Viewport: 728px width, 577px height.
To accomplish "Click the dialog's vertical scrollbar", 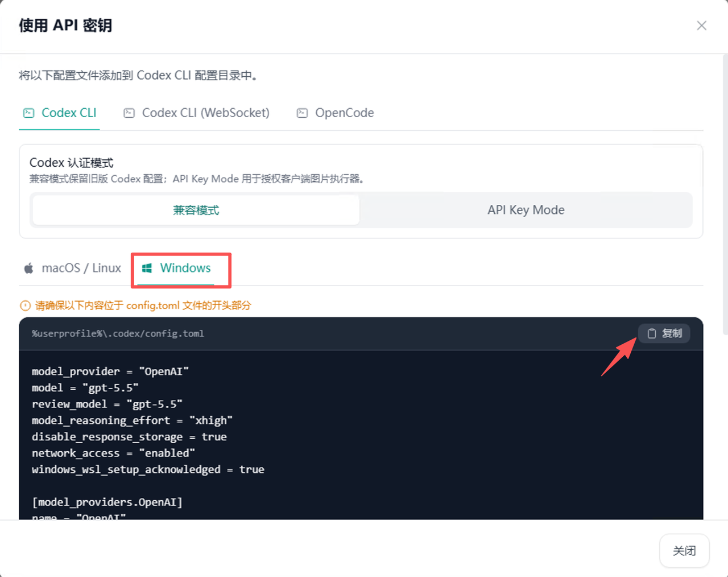I will [x=725, y=193].
